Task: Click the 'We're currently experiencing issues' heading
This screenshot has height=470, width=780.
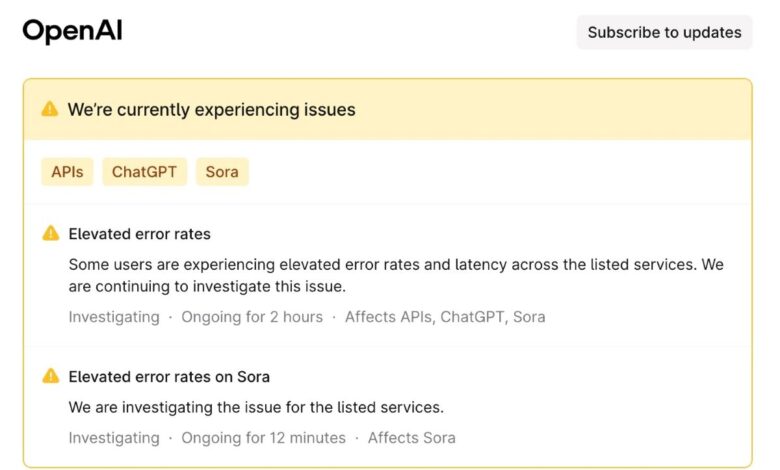Action: tap(211, 109)
